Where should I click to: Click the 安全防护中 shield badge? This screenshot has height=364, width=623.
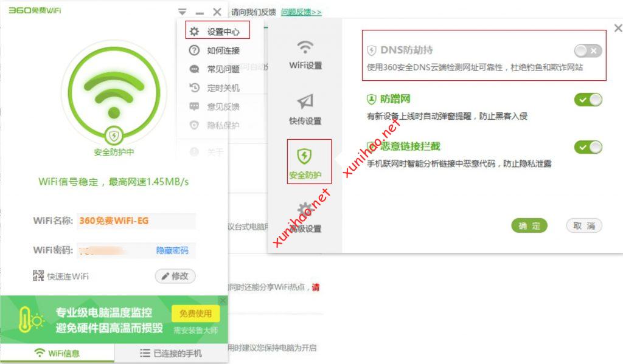click(x=114, y=136)
